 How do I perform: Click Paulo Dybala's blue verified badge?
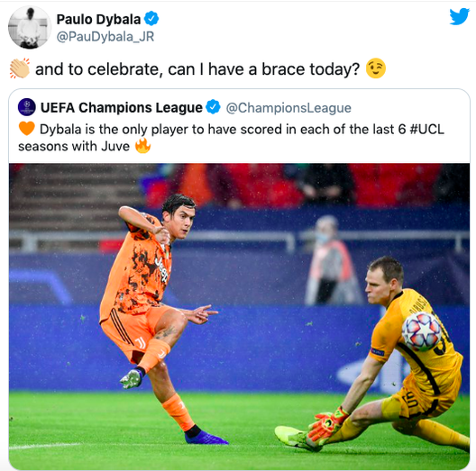tap(151, 19)
